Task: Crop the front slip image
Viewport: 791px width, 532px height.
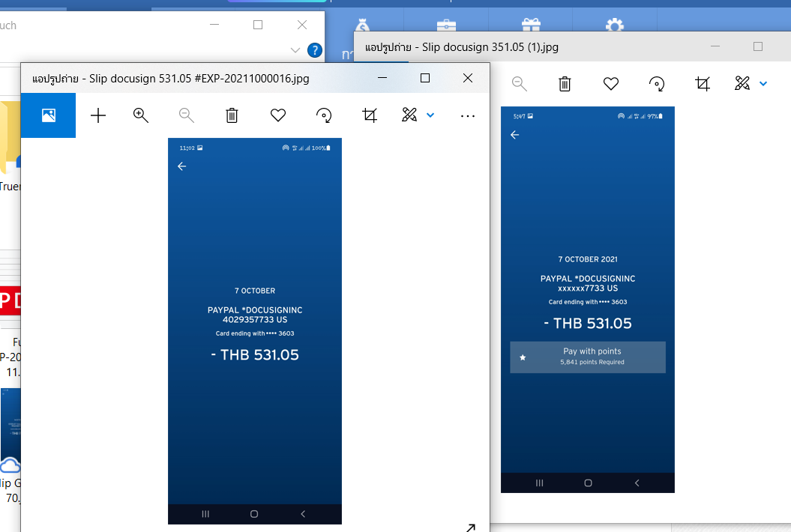Action: [370, 115]
